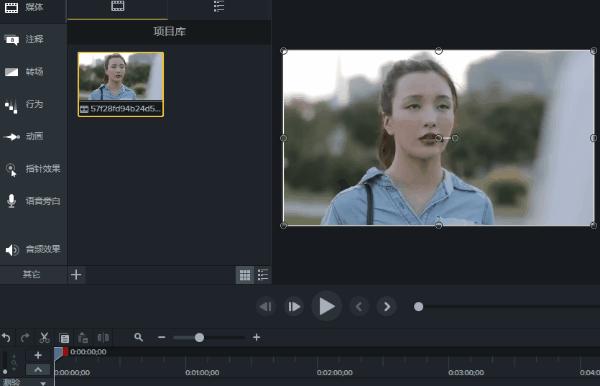Click the timeline playhead marker

[58, 353]
